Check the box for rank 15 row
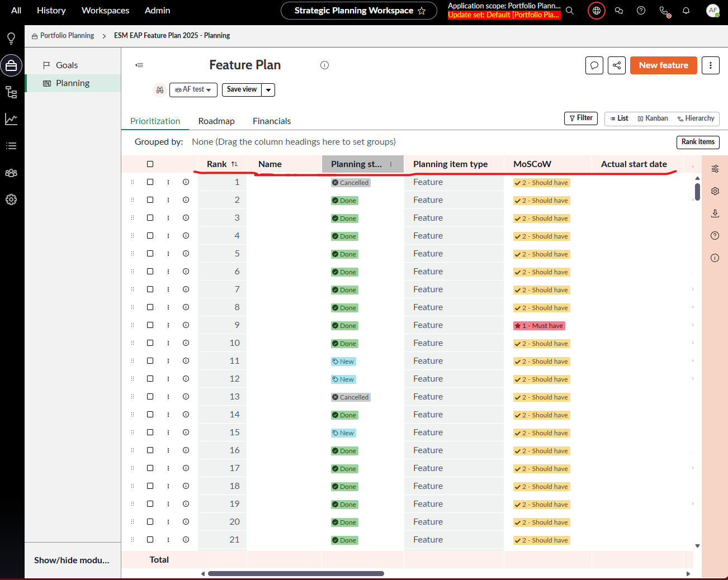Screen dimensions: 728x580 150,432
